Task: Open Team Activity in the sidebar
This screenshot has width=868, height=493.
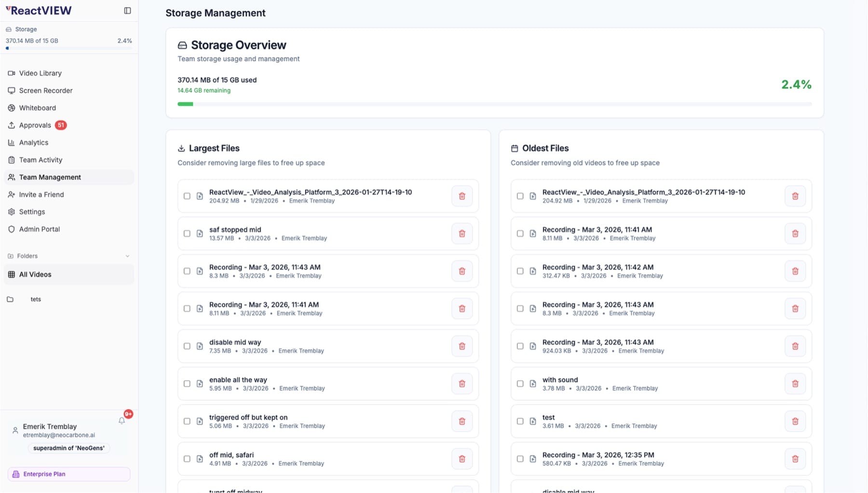Action: (69, 160)
